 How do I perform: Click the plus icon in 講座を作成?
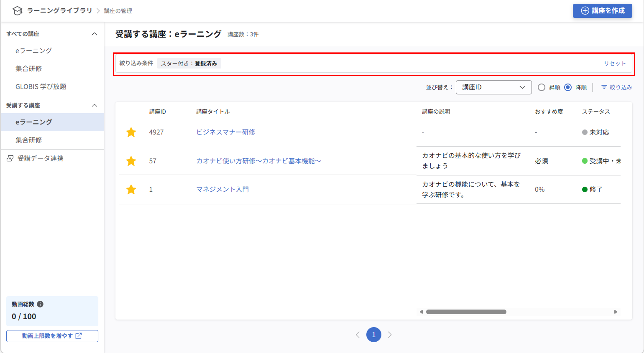click(x=585, y=11)
